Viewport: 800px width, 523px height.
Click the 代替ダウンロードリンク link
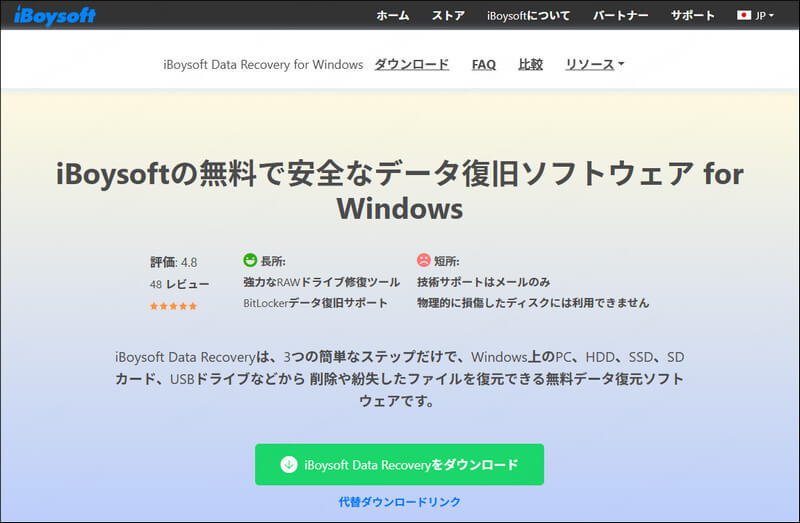[x=399, y=502]
